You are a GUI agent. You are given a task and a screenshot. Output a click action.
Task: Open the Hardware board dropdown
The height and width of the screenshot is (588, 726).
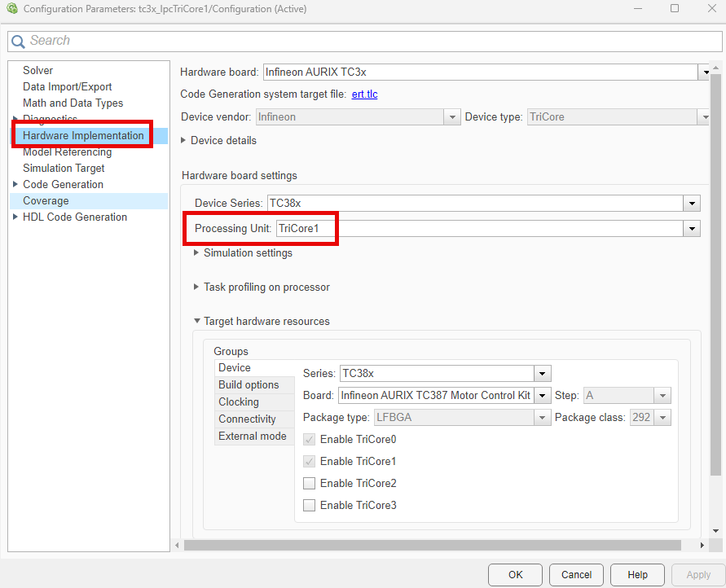pyautogui.click(x=706, y=72)
